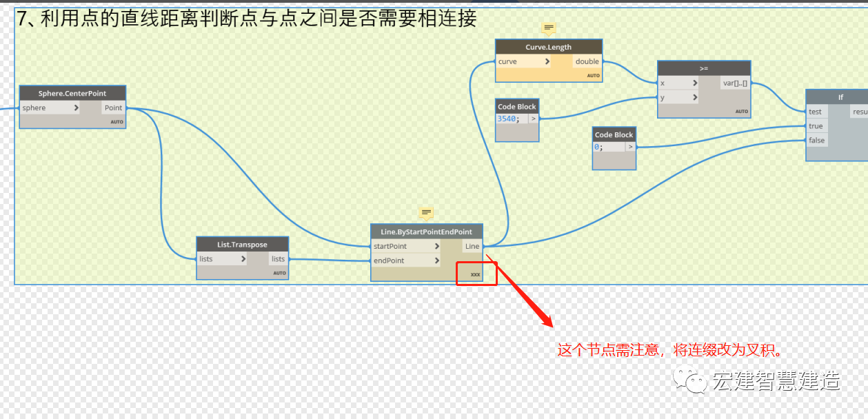
Task: Click the Point output port of Sphere.CenterPoint
Action: [113, 108]
